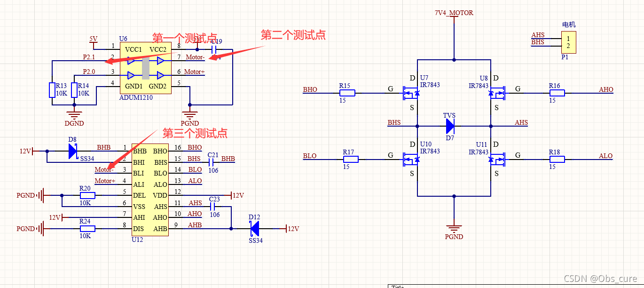Click the DGND ground symbol
This screenshot has height=288, width=644.
74,113
